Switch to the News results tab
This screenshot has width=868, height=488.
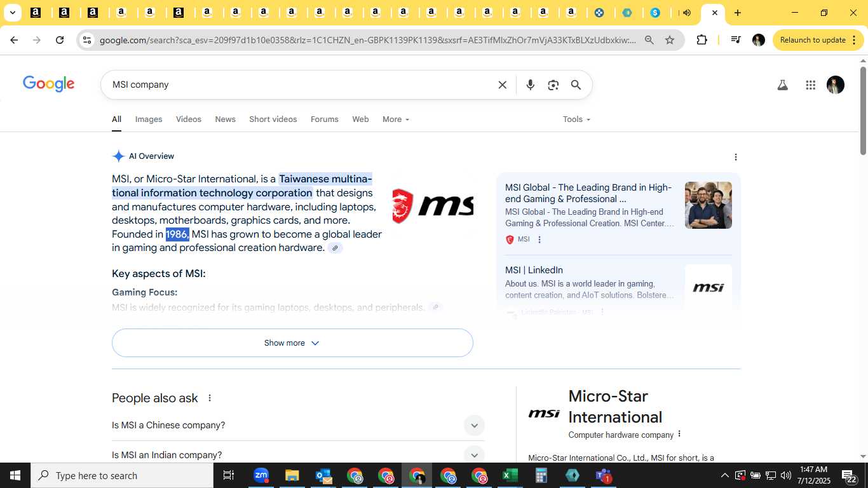[x=225, y=119]
